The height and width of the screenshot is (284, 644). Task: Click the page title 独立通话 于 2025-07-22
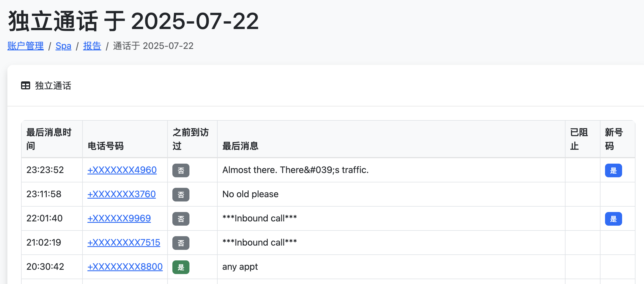click(133, 21)
